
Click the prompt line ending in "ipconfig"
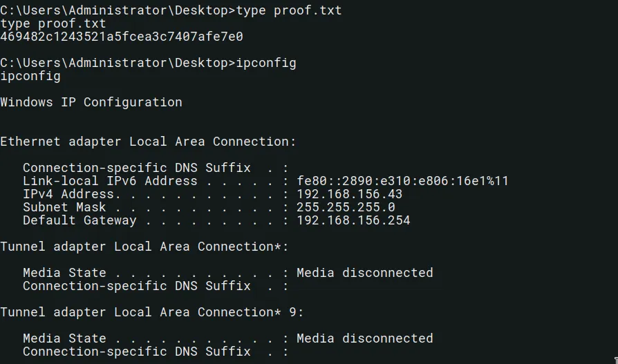[148, 63]
